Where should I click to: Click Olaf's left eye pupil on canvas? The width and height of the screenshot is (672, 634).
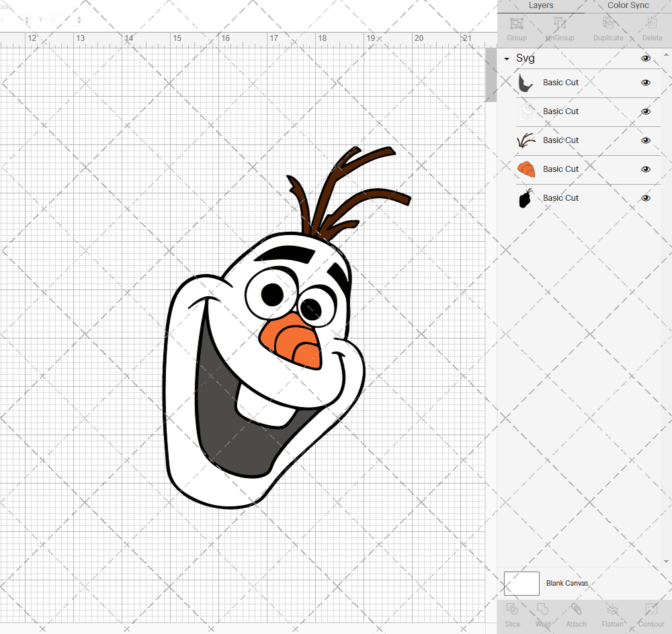[273, 295]
